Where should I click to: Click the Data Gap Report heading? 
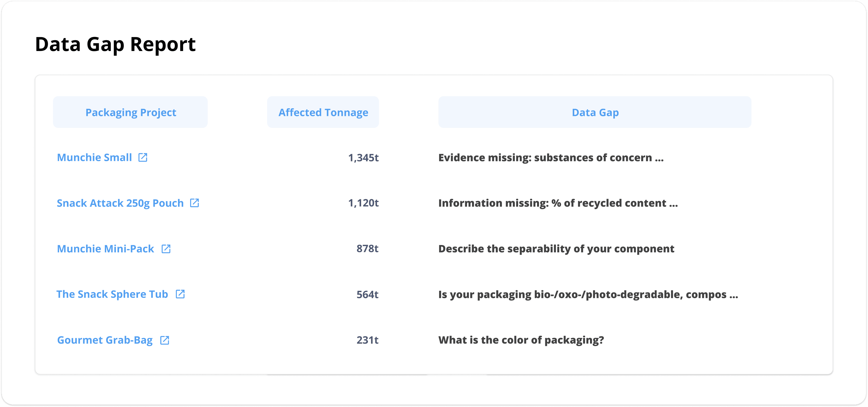tap(115, 44)
